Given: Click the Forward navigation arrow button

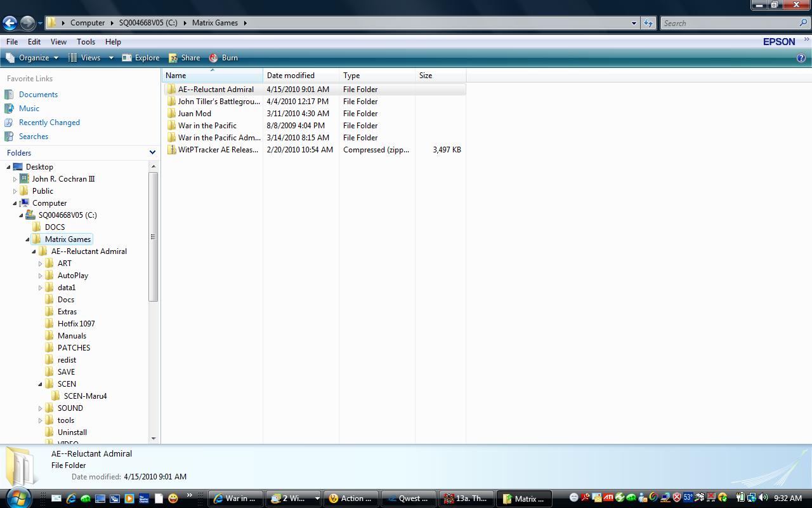Looking at the screenshot, I should (27, 23).
